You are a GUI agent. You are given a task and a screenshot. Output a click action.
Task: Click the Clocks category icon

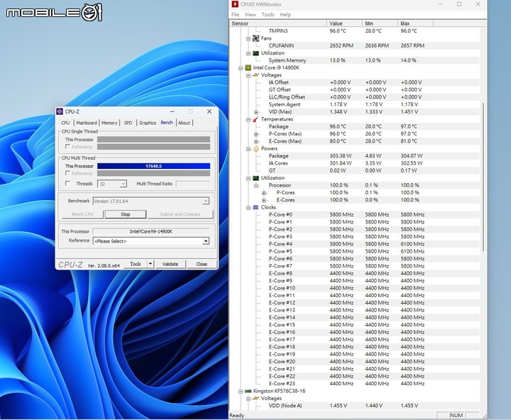point(255,208)
